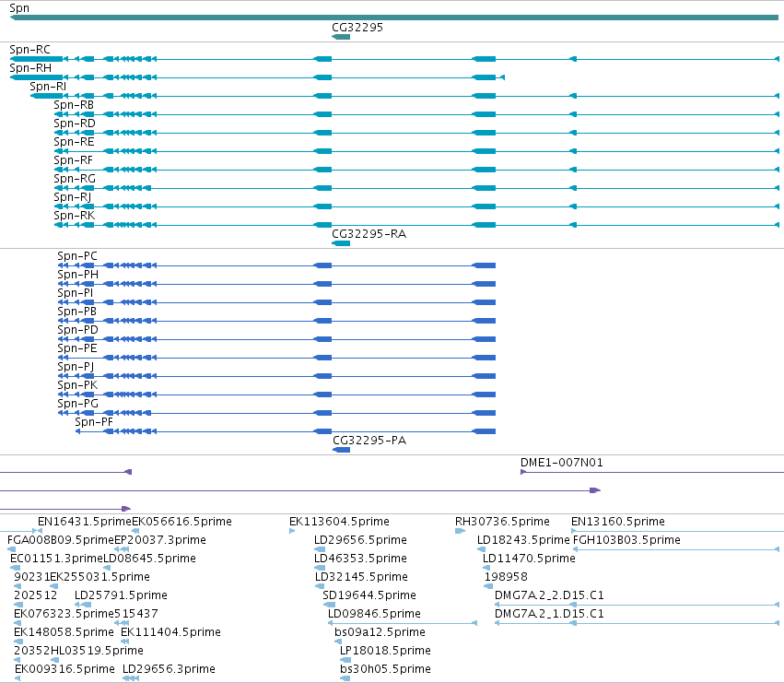Select LD32145.5prime EST label
Screen dimensions: 784x683
[361, 577]
